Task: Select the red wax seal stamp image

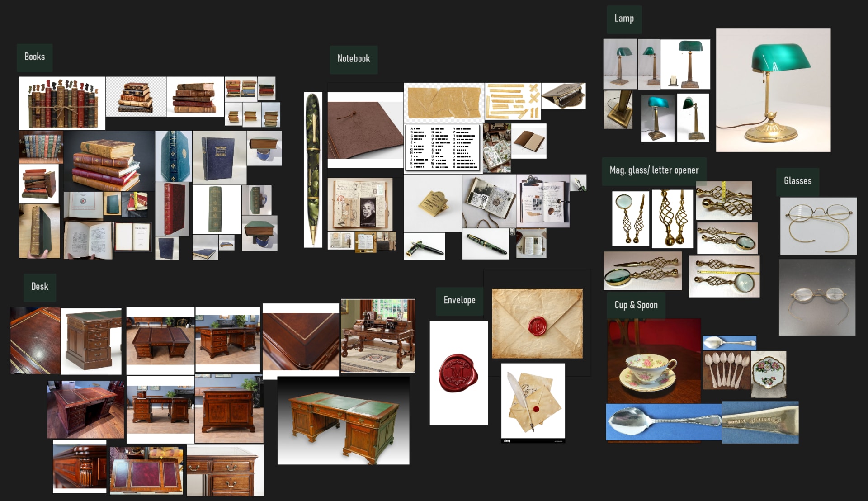Action: (x=458, y=373)
